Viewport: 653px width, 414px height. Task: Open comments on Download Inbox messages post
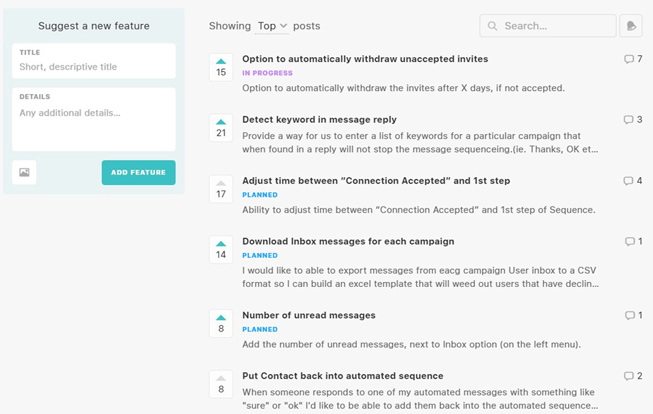point(633,241)
